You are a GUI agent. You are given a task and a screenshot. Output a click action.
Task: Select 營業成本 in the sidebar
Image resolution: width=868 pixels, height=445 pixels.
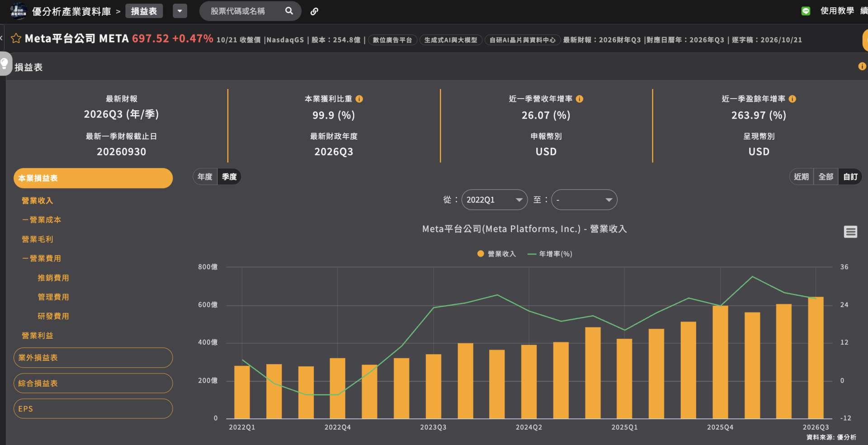click(x=42, y=220)
